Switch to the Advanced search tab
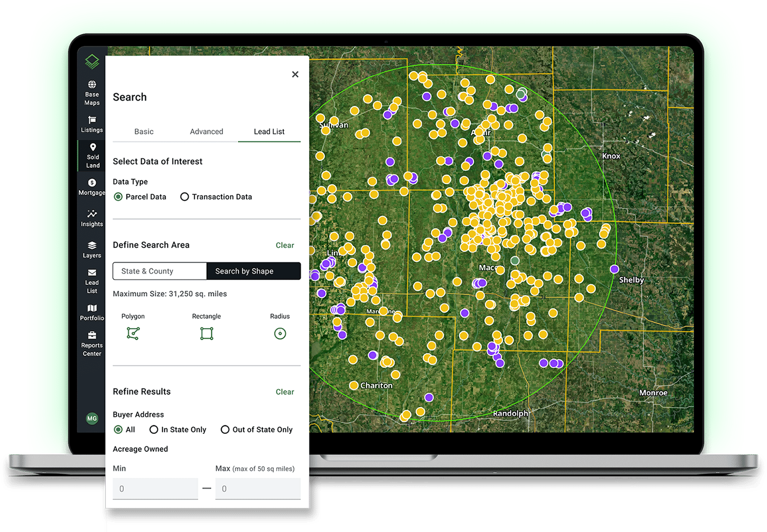This screenshot has height=532, width=767. point(207,131)
